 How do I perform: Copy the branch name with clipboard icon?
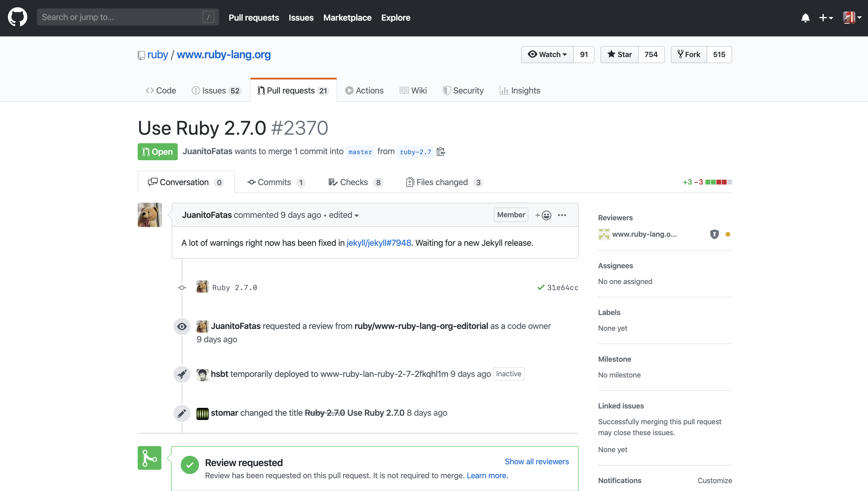tap(441, 152)
